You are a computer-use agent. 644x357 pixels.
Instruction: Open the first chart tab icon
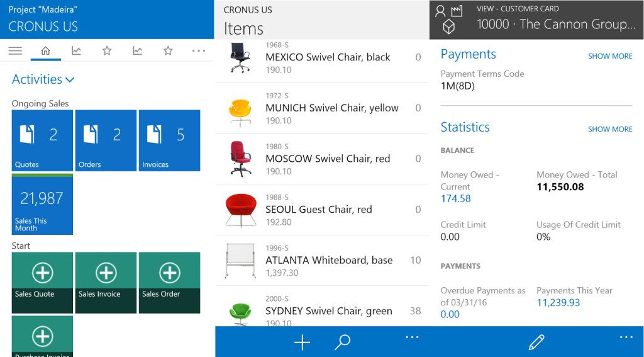(76, 50)
